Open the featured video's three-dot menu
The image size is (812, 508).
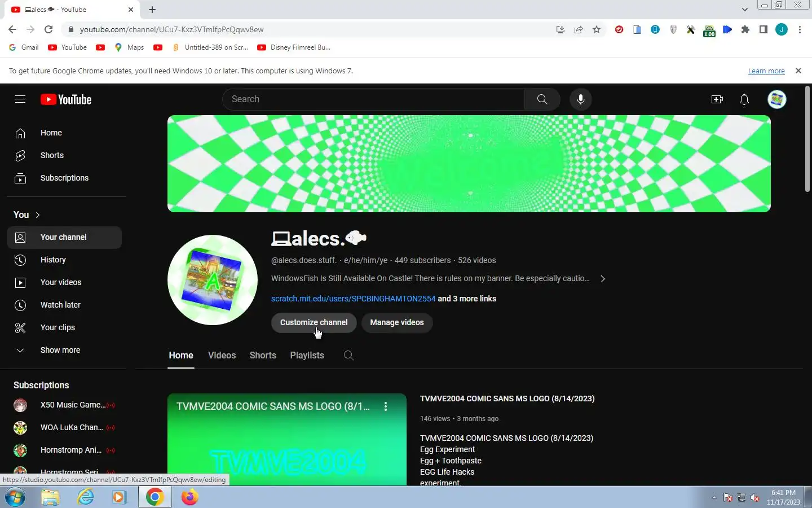point(386,406)
